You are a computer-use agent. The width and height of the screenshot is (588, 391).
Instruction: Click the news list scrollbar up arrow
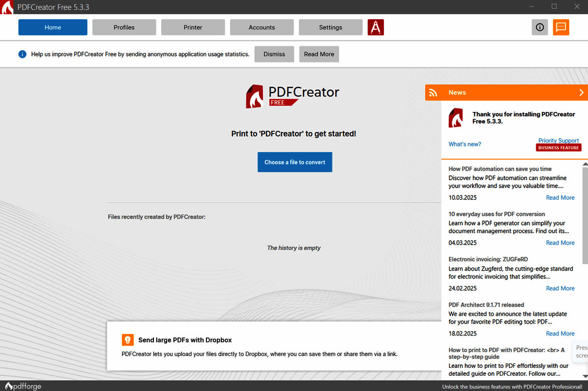click(x=585, y=164)
